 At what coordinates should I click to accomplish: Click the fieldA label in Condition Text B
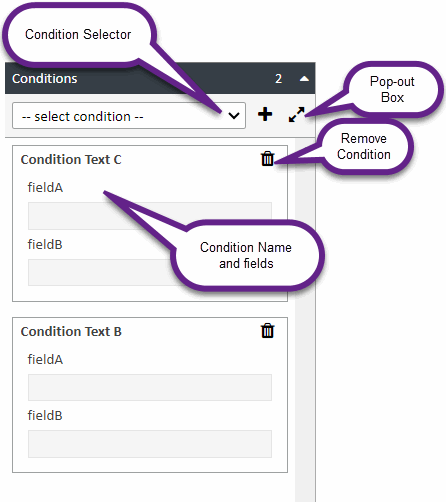(x=45, y=359)
